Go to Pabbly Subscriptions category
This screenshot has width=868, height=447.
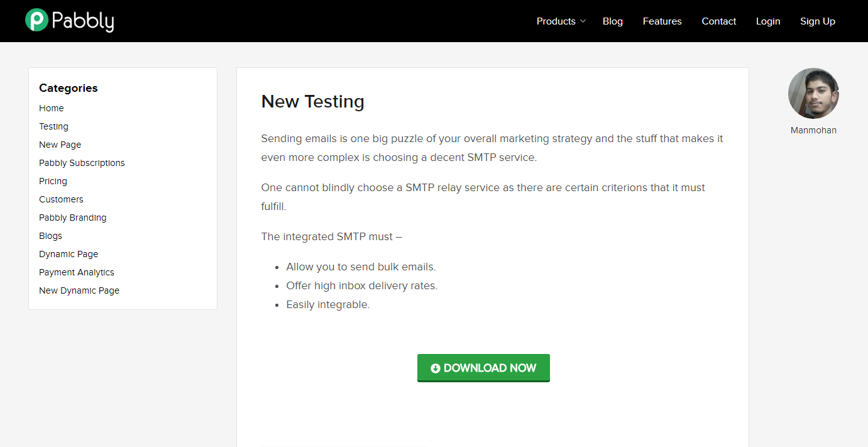coord(82,163)
